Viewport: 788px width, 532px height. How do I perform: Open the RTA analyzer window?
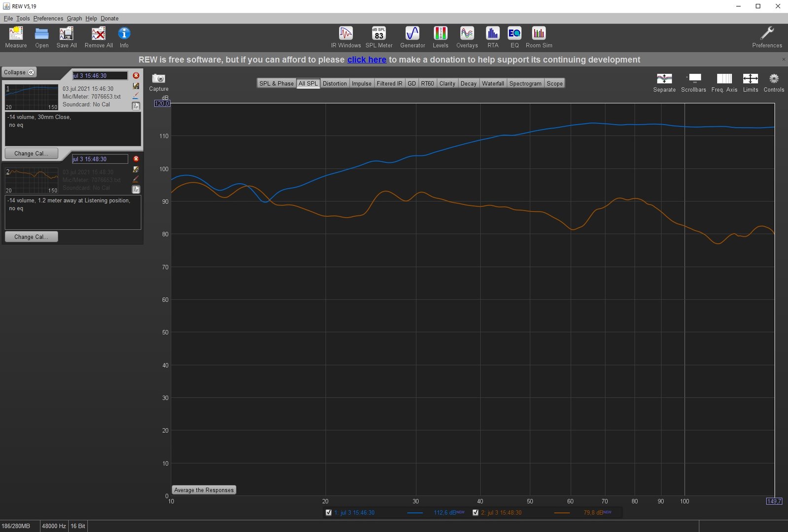[492, 33]
